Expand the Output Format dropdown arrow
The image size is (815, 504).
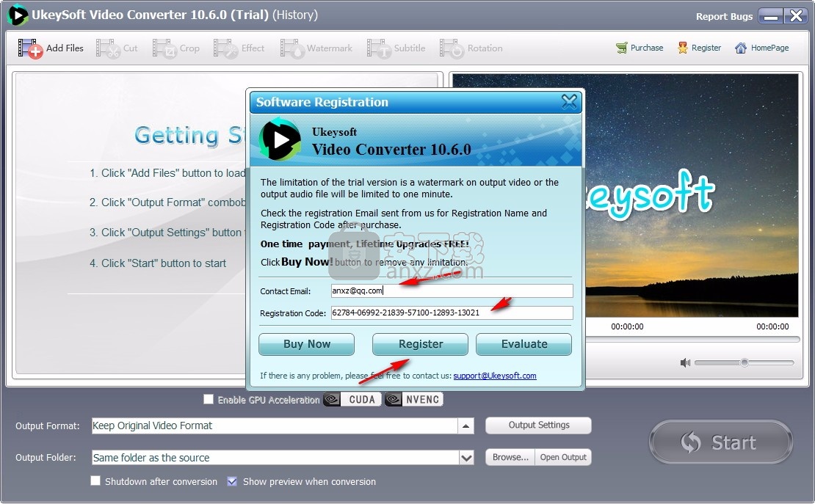tap(466, 426)
